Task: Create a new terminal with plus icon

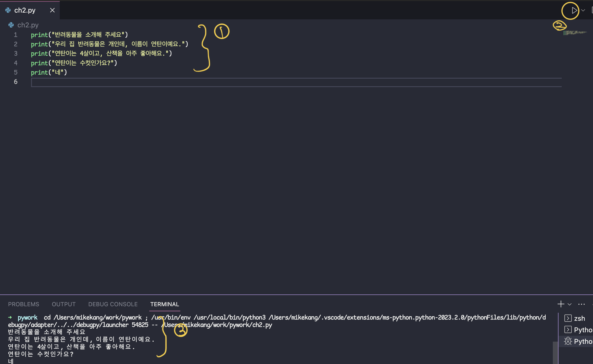Action: click(x=561, y=304)
